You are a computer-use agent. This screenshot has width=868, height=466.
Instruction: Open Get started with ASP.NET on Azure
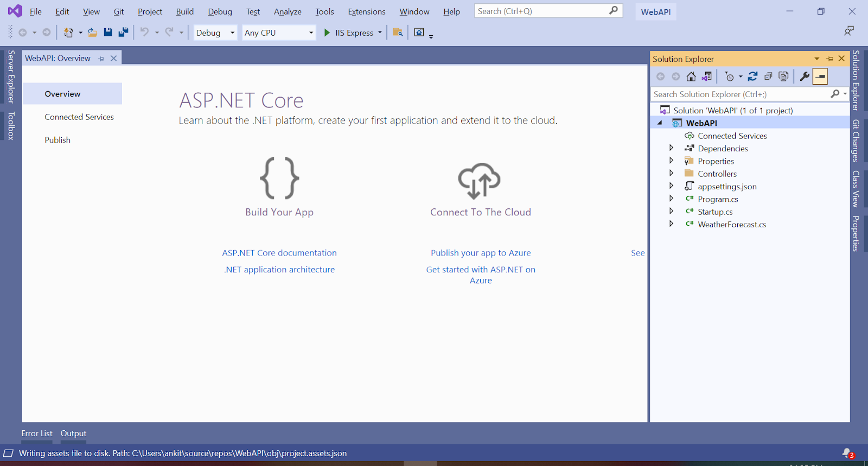[x=481, y=275]
